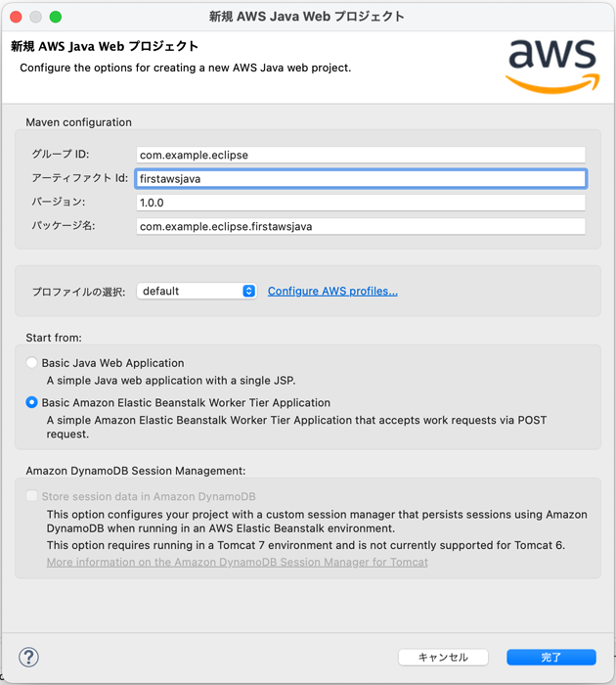Select Basic Java Web Application radio button
This screenshot has width=616, height=685.
click(31, 363)
